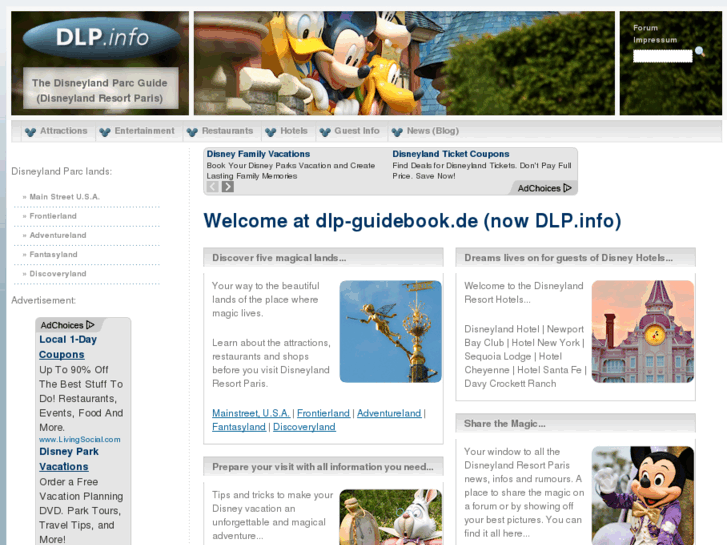727x545 pixels.
Task: Click the Mickey icon beside Hotels
Action: [270, 132]
